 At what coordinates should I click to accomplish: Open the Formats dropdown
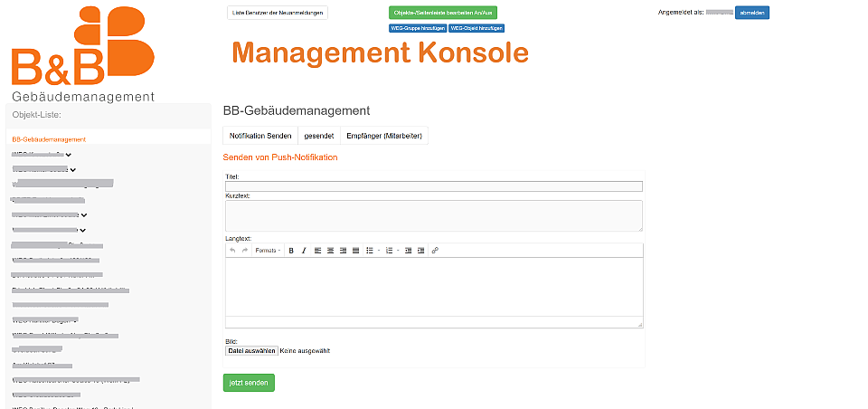pos(268,250)
